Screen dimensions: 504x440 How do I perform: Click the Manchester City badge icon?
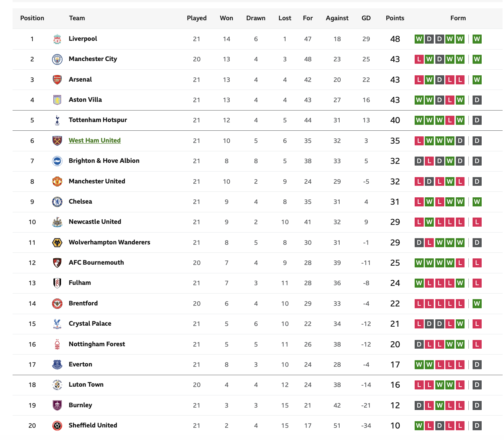click(57, 59)
